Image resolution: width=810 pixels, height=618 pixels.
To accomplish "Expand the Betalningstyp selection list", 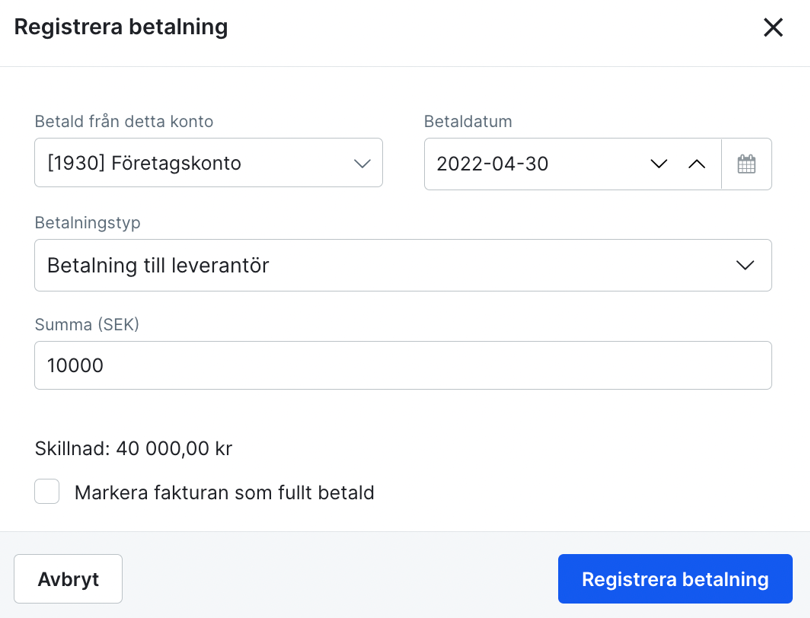I will [403, 265].
